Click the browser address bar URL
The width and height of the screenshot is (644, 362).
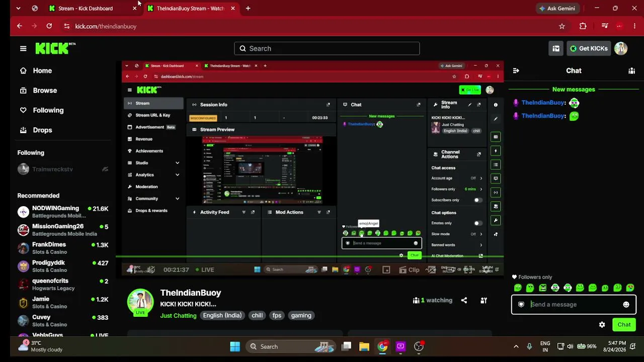click(x=106, y=26)
